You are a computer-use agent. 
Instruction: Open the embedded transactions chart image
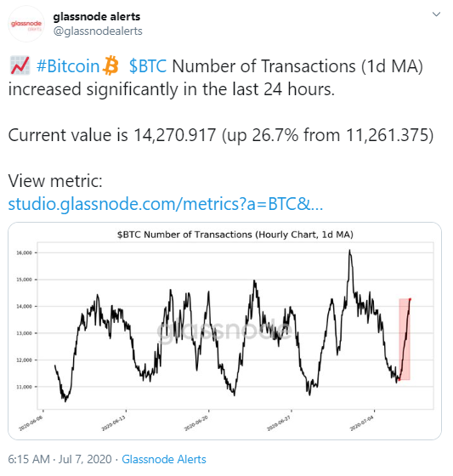point(224,331)
